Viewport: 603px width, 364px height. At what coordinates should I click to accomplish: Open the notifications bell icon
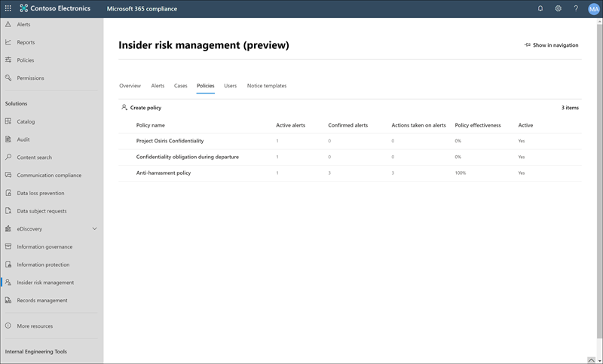tap(540, 8)
